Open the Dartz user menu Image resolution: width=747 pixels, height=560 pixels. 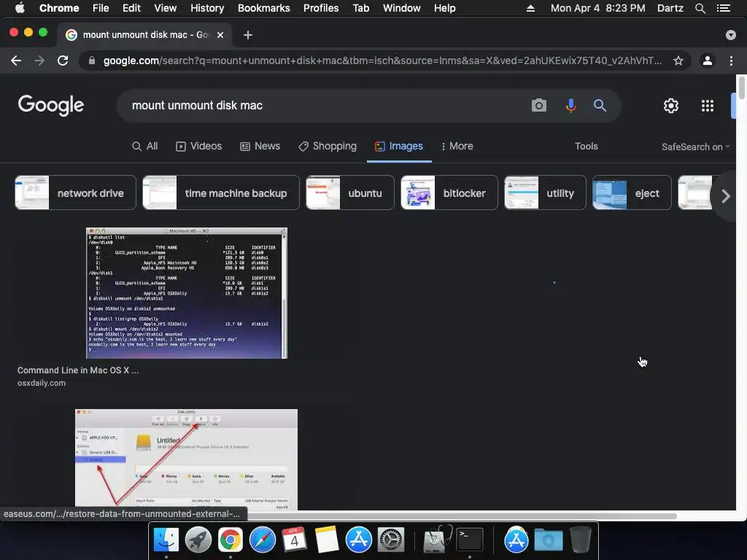pos(670,8)
